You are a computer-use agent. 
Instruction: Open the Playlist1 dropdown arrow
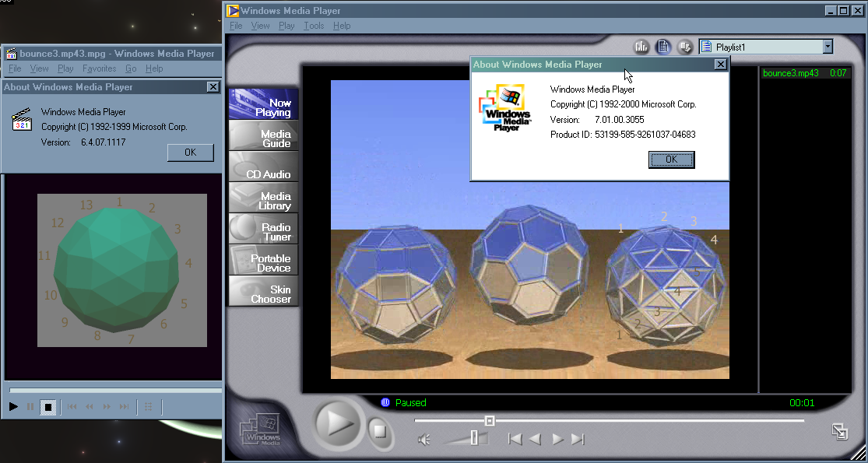[x=828, y=47]
